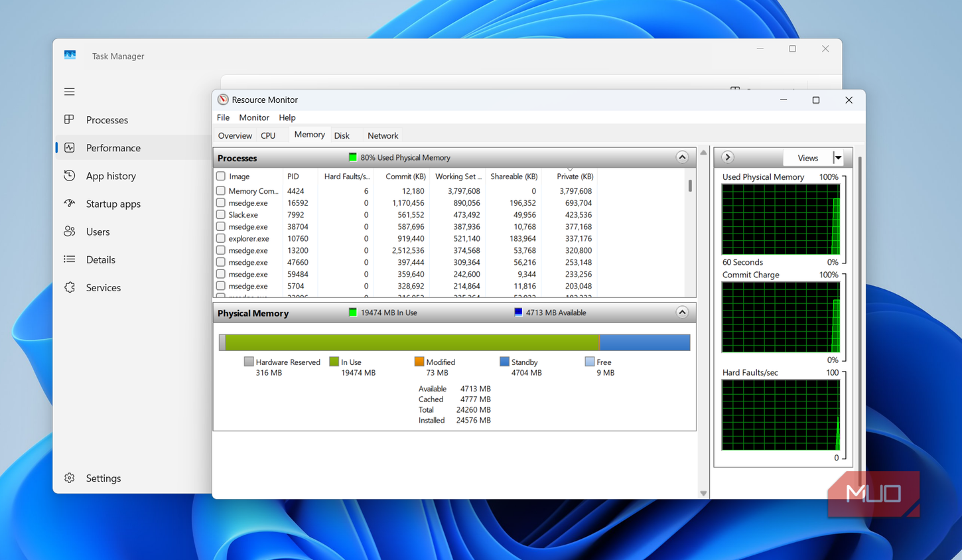Click the main pane scroll up arrow
The width and height of the screenshot is (962, 560).
pos(703,153)
